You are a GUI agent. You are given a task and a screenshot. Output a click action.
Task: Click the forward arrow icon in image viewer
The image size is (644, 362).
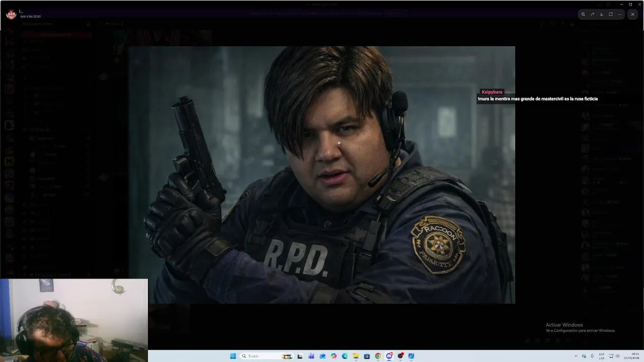(592, 14)
